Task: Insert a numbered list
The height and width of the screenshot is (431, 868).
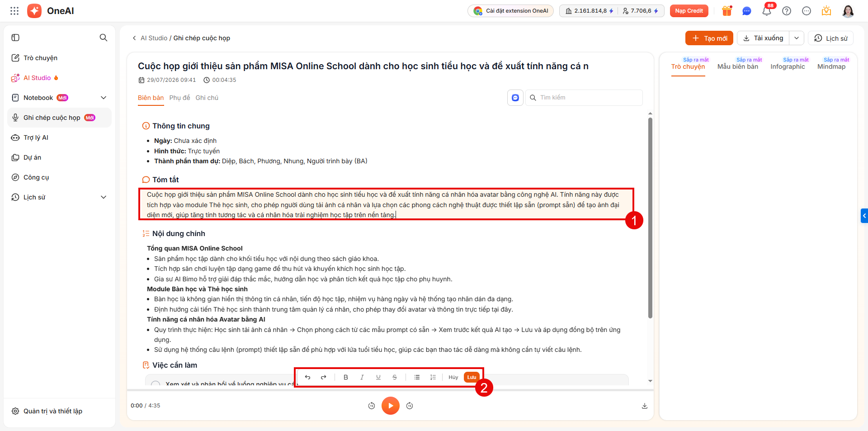Action: tap(433, 377)
